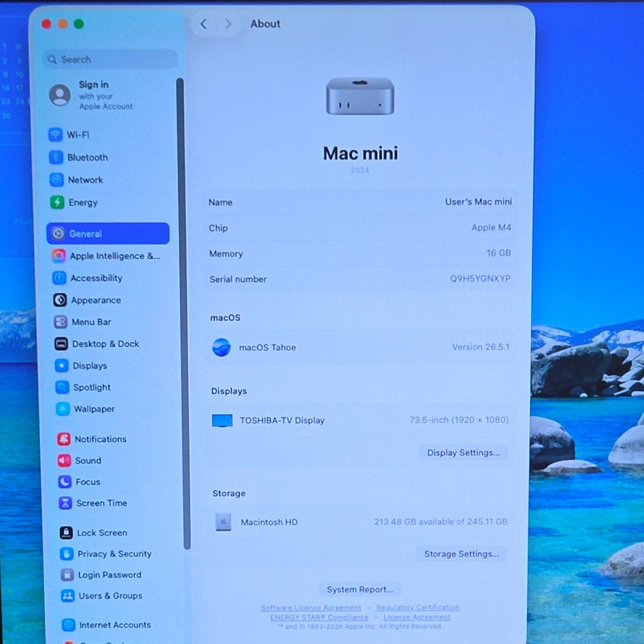644x644 pixels.
Task: Click the Appearance icon
Action: tap(60, 300)
